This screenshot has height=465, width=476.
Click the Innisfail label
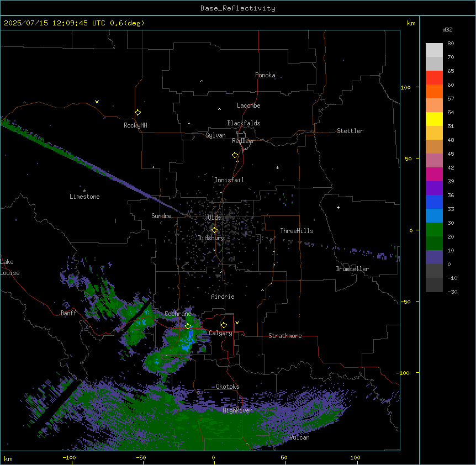(x=229, y=180)
